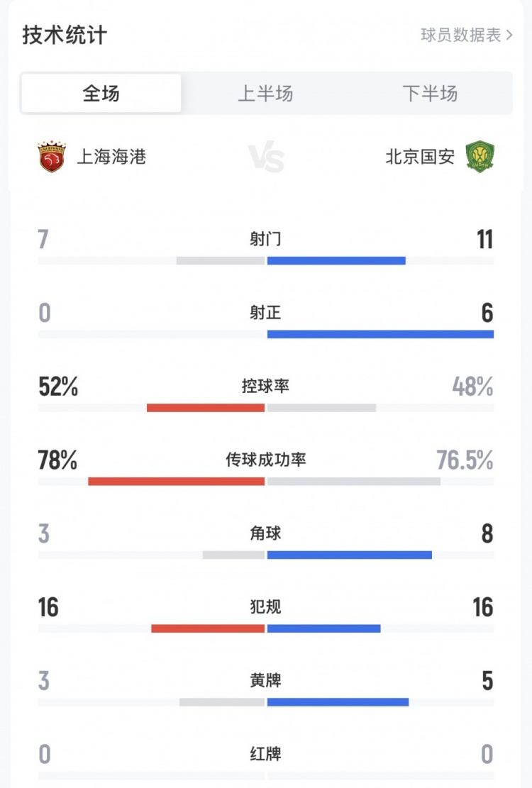Click the 射门 statistic label
Image resolution: width=532 pixels, height=788 pixels.
click(x=266, y=240)
